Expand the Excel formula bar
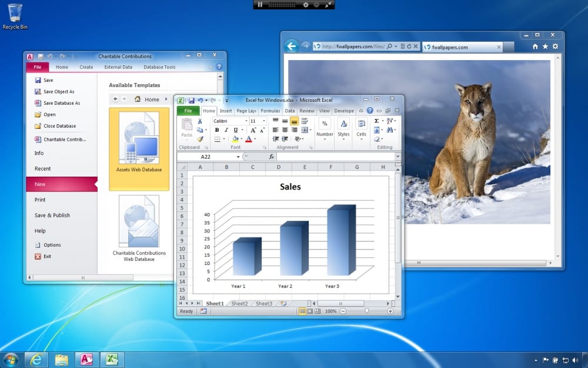 point(397,157)
